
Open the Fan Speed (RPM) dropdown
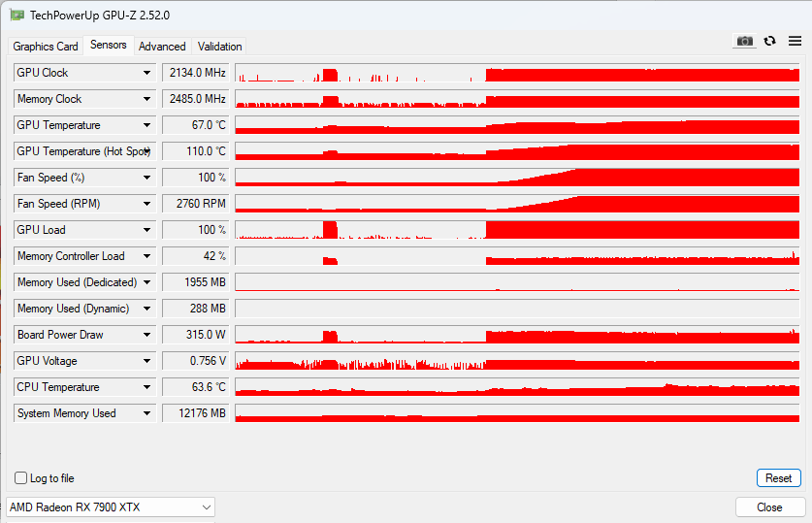(147, 204)
